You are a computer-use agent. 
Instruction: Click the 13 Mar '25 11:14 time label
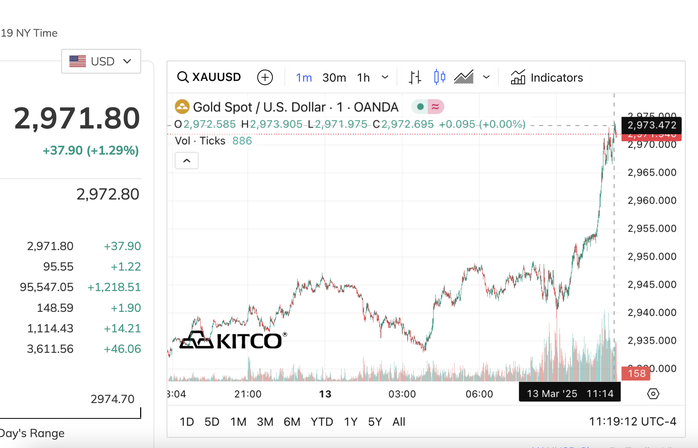point(570,394)
